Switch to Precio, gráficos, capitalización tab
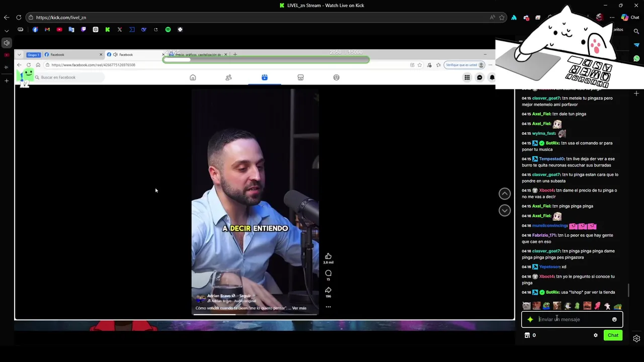Screen dimensions: 644x362 (198, 54)
